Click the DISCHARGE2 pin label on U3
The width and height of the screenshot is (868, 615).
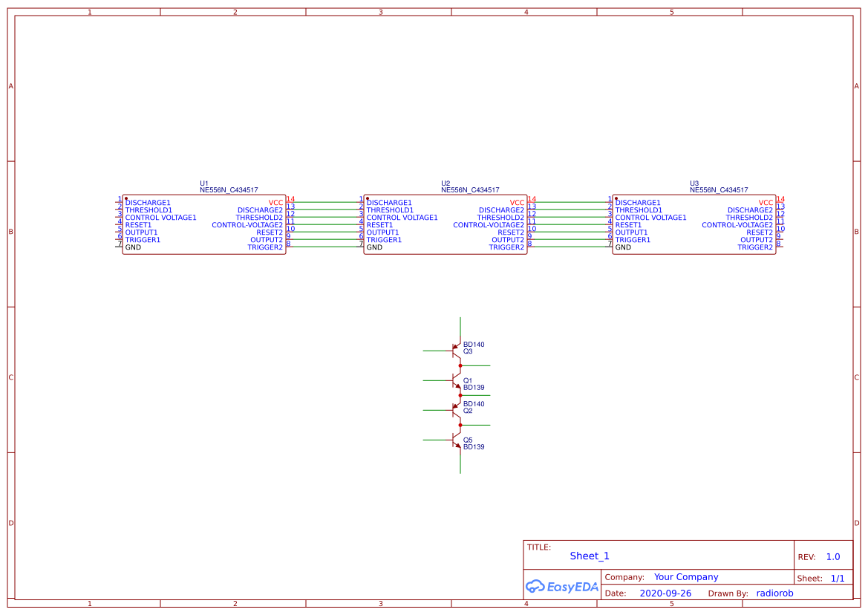point(750,210)
